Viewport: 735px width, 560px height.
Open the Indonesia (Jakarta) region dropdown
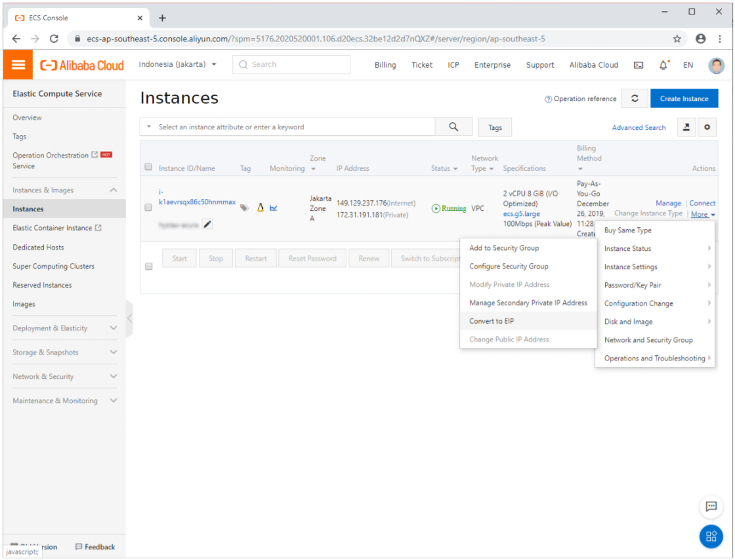coord(178,64)
